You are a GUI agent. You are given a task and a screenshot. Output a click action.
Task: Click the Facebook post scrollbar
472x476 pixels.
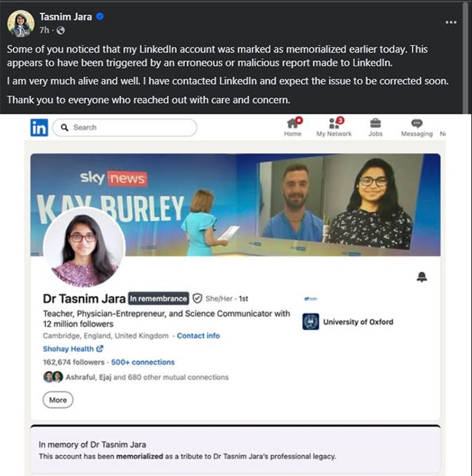point(465,58)
